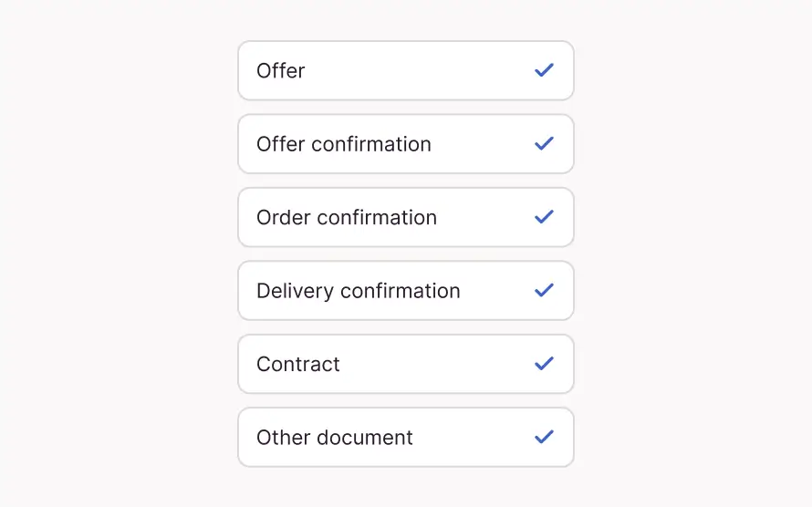This screenshot has width=812, height=507.
Task: Click the Other document checkmark icon
Action: click(x=544, y=437)
